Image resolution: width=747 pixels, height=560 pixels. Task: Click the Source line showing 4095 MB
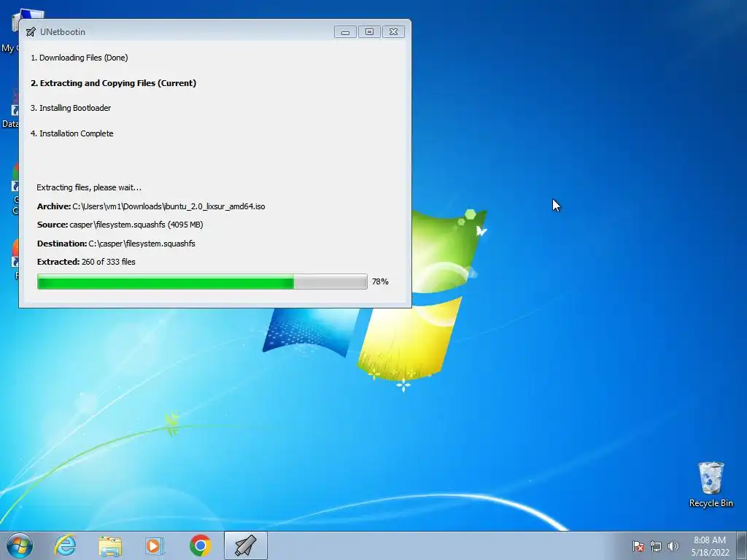point(120,225)
